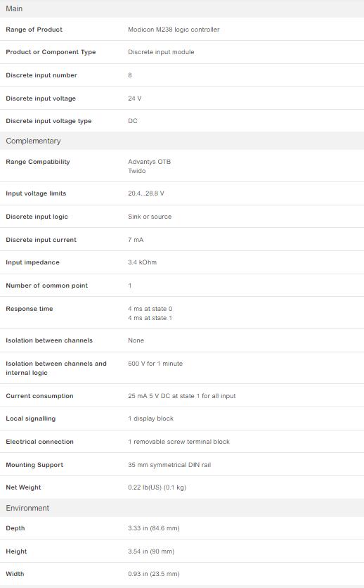Click the Current consumption label

click(39, 396)
